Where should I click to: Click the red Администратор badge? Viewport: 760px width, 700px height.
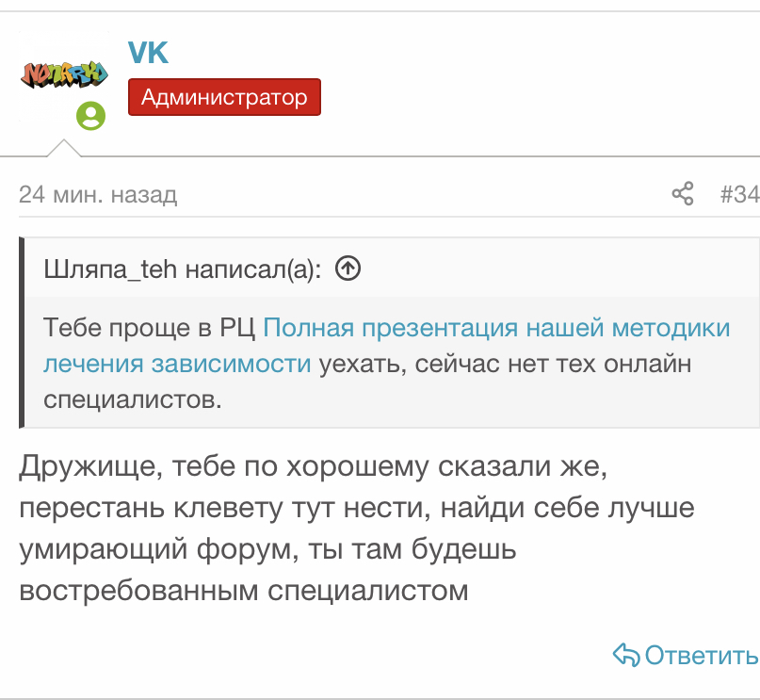coord(224,97)
